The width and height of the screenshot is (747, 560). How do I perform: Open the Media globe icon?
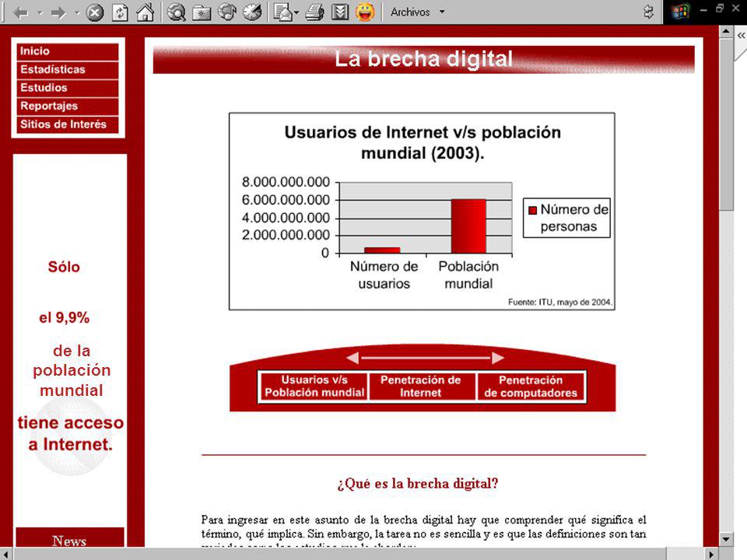[226, 12]
